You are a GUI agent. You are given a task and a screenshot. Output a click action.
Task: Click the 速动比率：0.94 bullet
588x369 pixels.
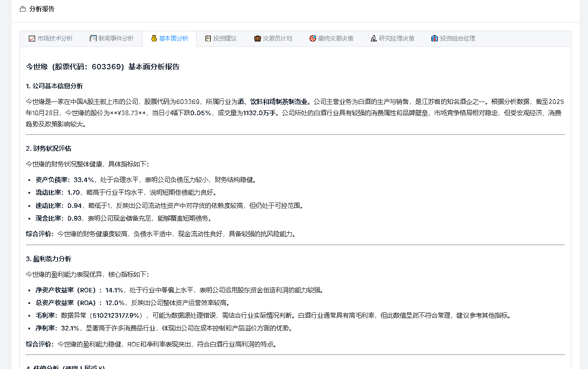pyautogui.click(x=169, y=205)
